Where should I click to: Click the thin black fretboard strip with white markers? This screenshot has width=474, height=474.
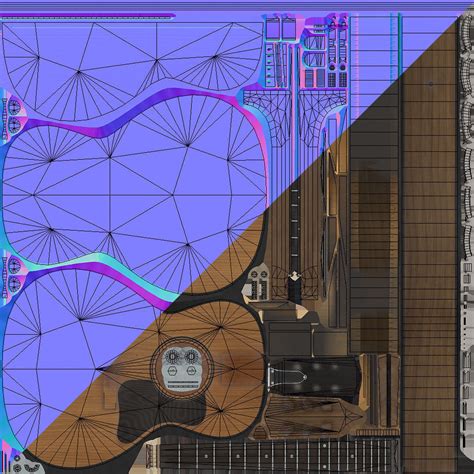pyautogui.click(x=295, y=231)
